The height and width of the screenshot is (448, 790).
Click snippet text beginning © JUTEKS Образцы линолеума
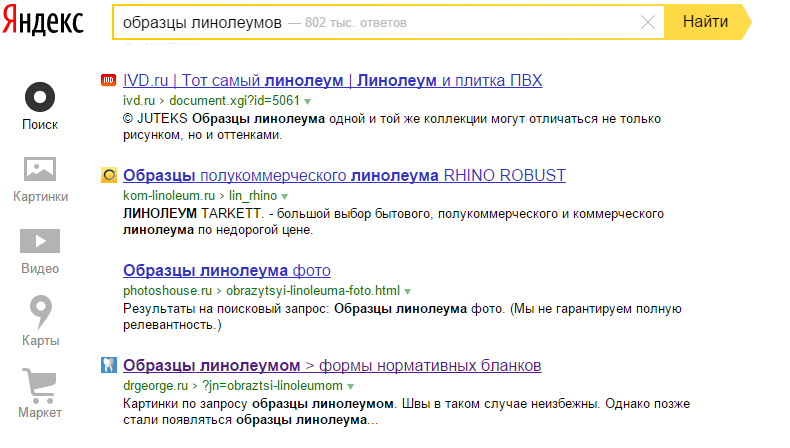click(392, 127)
